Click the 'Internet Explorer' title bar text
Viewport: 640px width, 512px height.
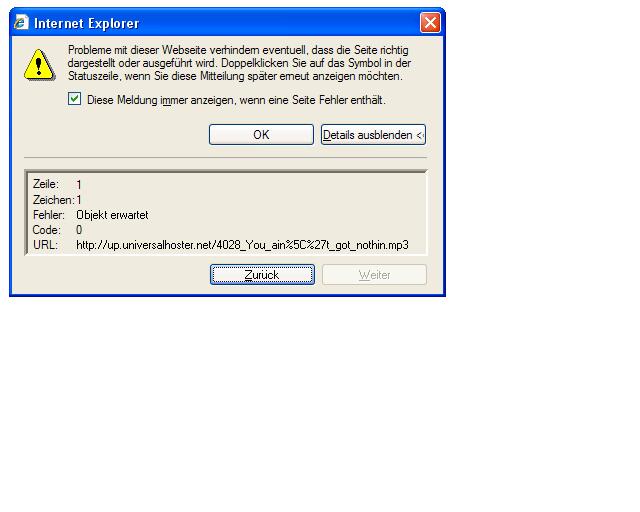pyautogui.click(x=87, y=23)
